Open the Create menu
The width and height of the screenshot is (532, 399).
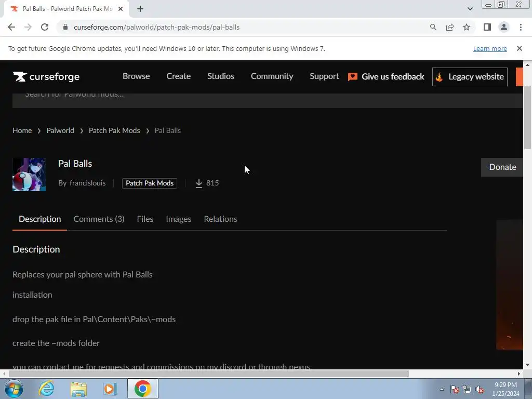pyautogui.click(x=179, y=76)
